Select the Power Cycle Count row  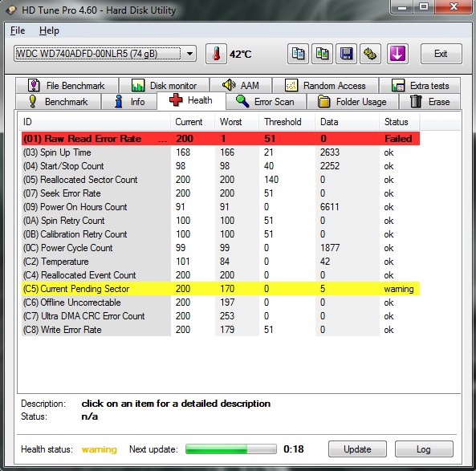(x=221, y=248)
